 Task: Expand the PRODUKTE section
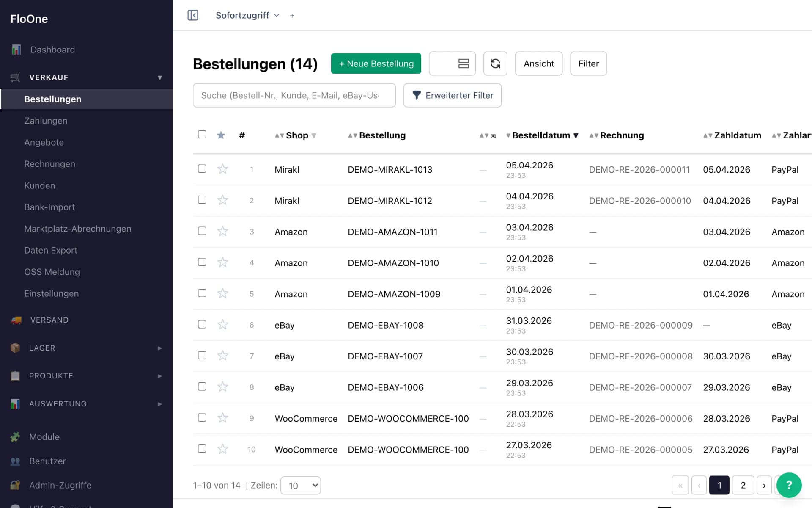click(160, 376)
